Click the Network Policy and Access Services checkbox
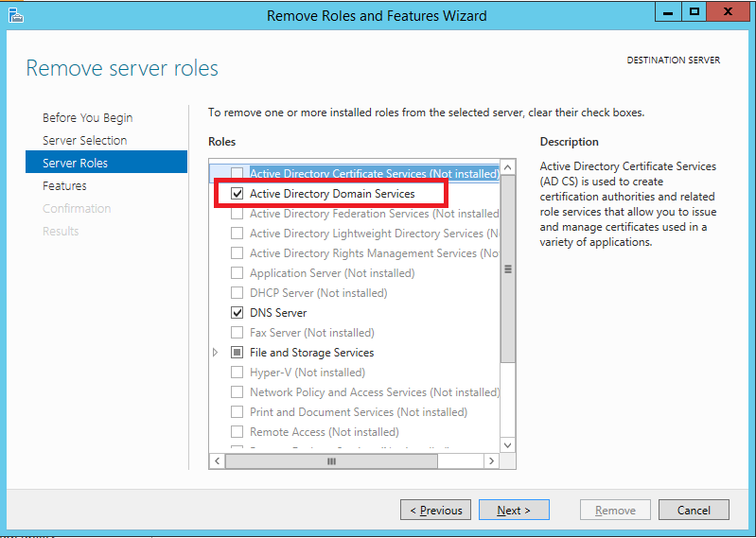Image resolution: width=756 pixels, height=538 pixels. pyautogui.click(x=237, y=392)
